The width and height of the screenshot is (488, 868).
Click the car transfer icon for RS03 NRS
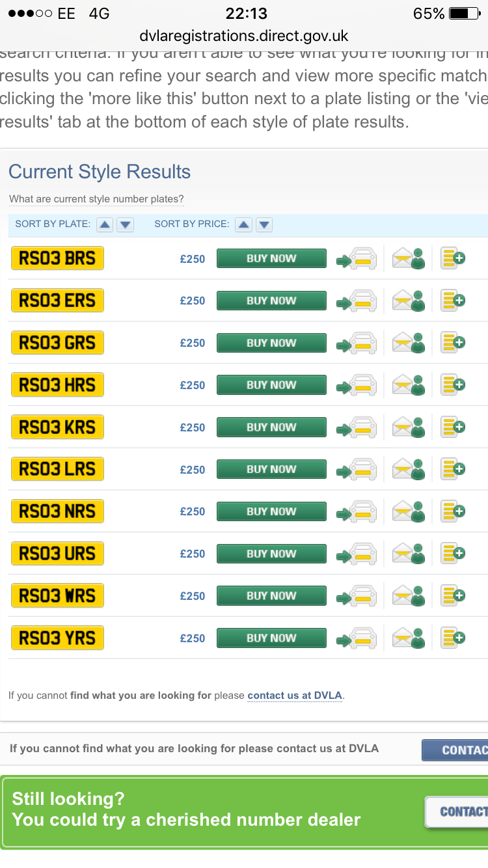pyautogui.click(x=357, y=511)
